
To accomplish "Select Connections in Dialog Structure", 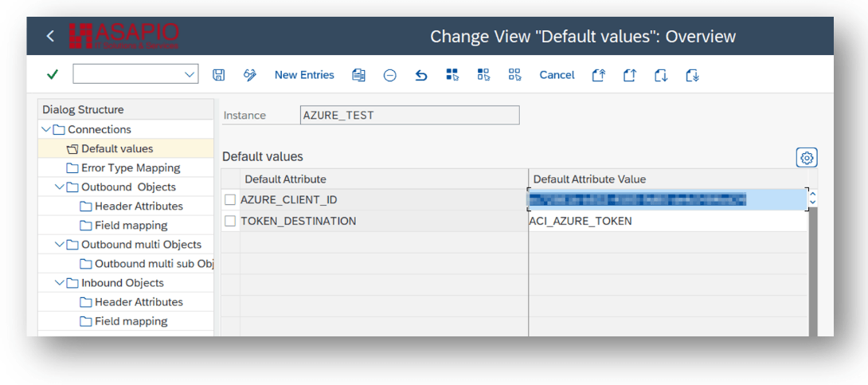I will (99, 130).
